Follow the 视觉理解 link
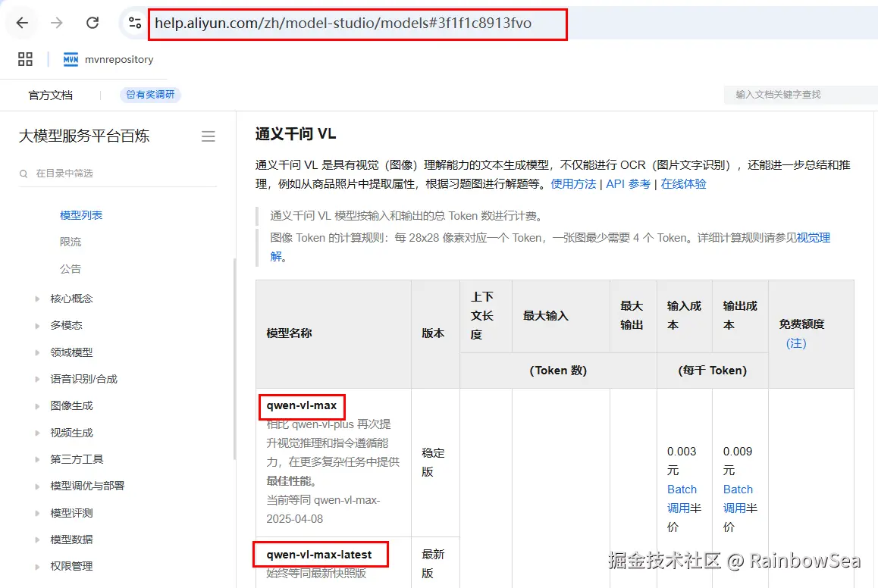Viewport: 878px width, 588px height. [x=813, y=238]
